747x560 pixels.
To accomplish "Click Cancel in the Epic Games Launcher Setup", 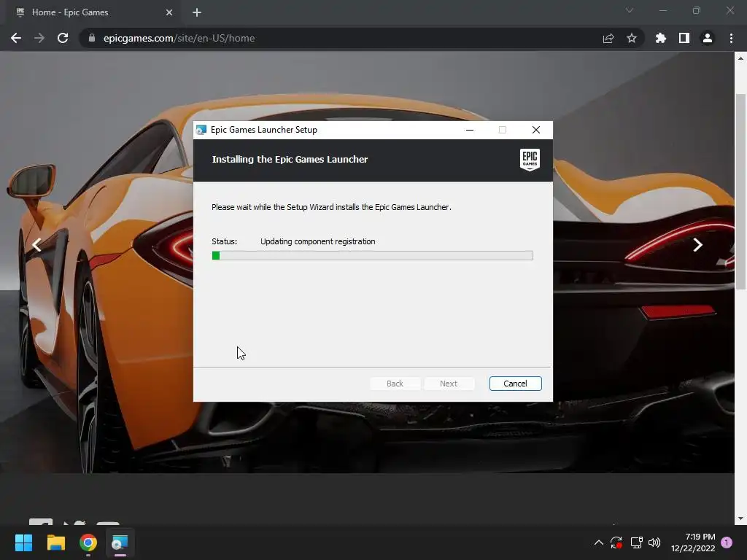I will click(515, 384).
